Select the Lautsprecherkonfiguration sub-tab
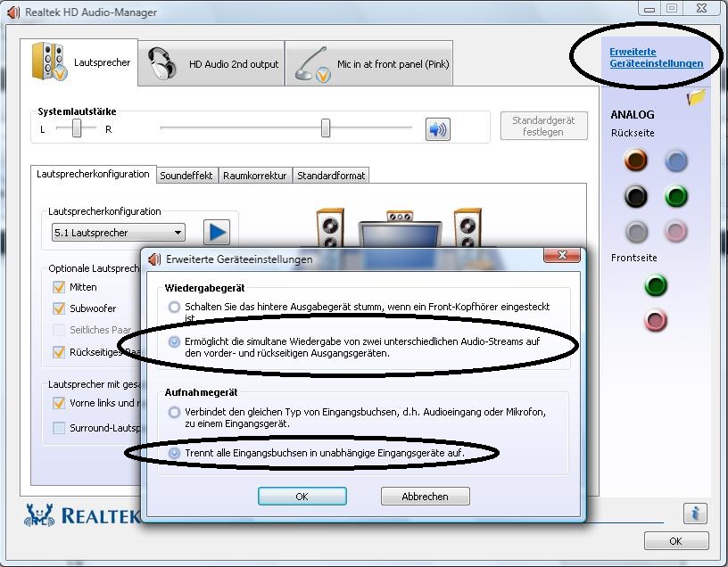 pyautogui.click(x=93, y=175)
